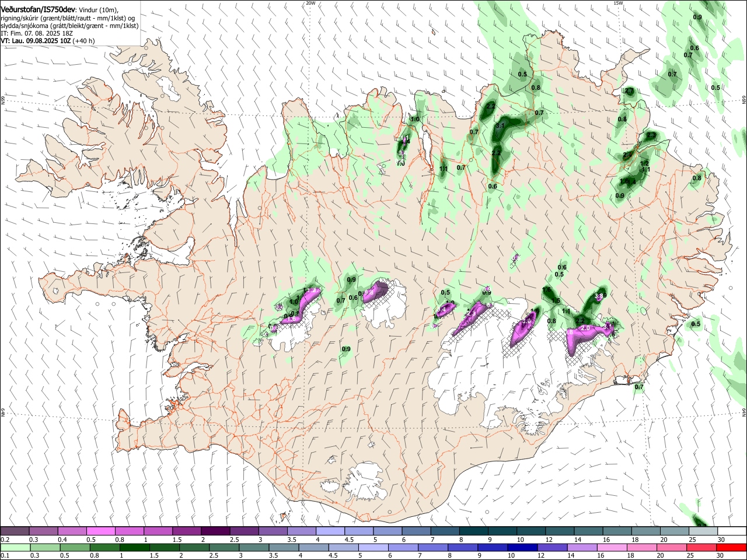Click the 4.5 tick label on the upper scale

349,540
